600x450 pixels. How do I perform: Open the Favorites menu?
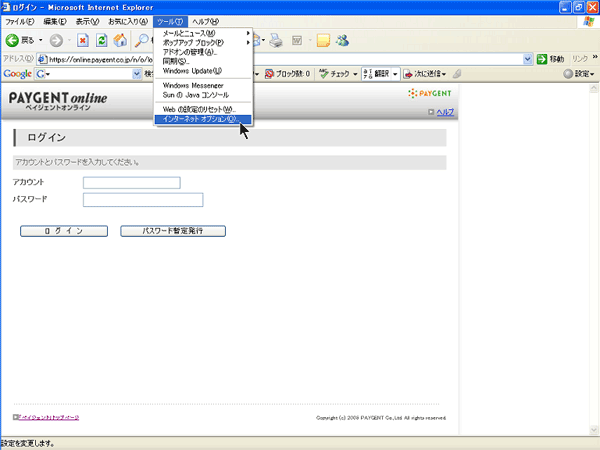[128, 21]
